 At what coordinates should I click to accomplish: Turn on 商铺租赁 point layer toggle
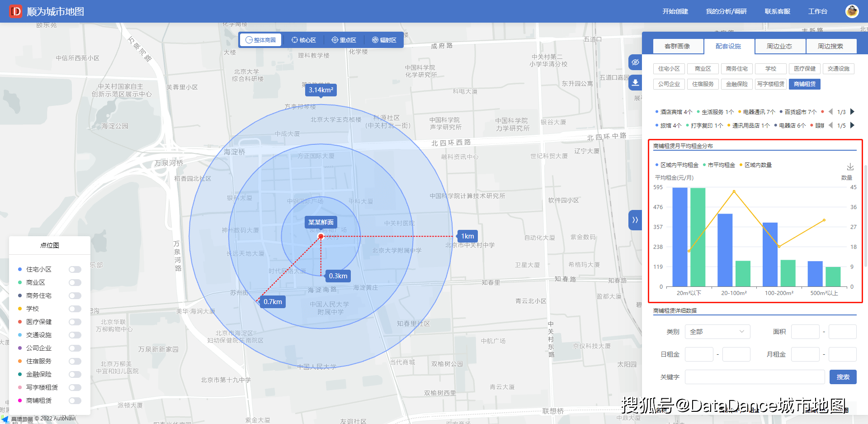click(x=75, y=401)
